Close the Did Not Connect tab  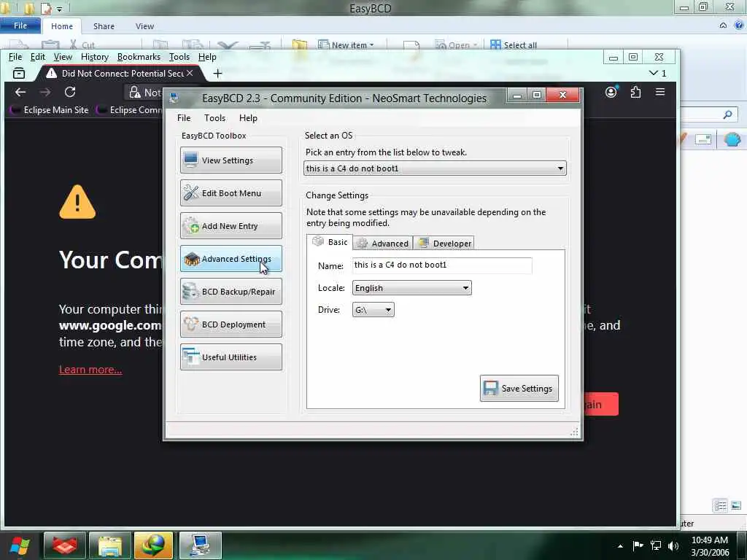pos(190,73)
